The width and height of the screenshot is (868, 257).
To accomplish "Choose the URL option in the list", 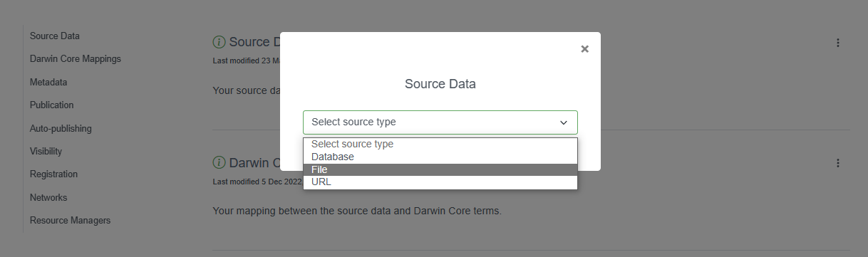I will pyautogui.click(x=440, y=182).
